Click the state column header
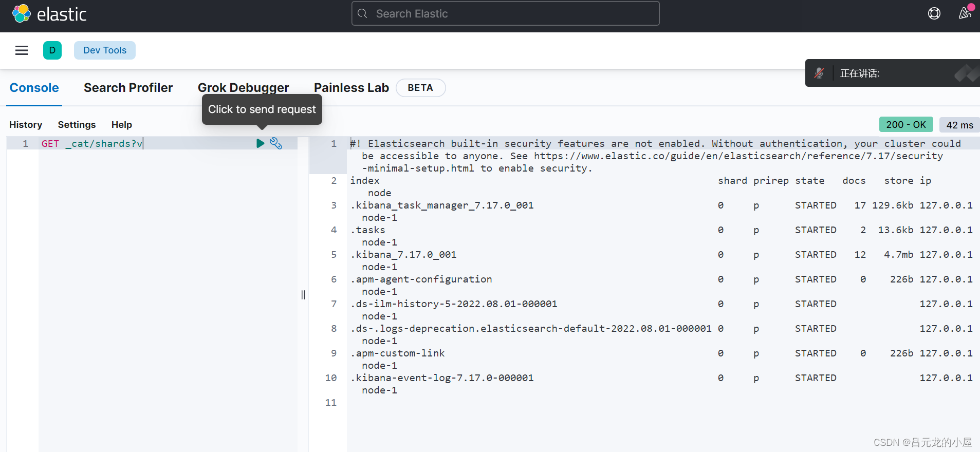The height and width of the screenshot is (452, 980). point(810,181)
